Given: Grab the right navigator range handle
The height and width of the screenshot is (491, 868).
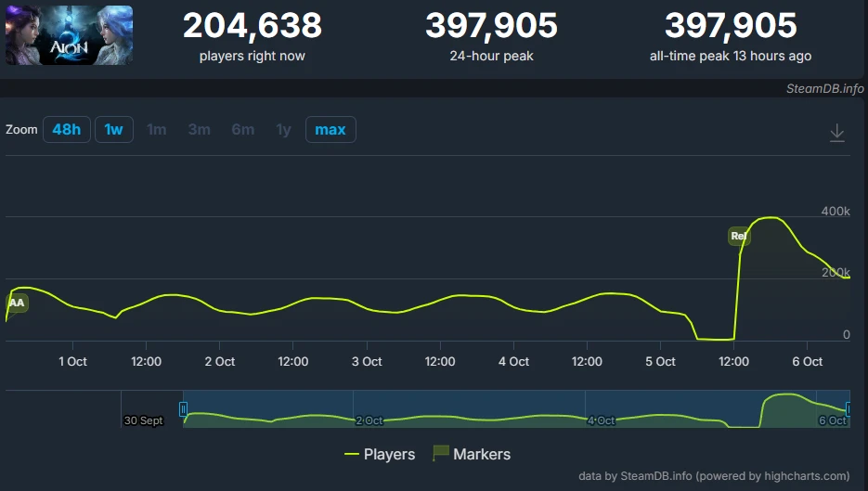Looking at the screenshot, I should pos(849,409).
